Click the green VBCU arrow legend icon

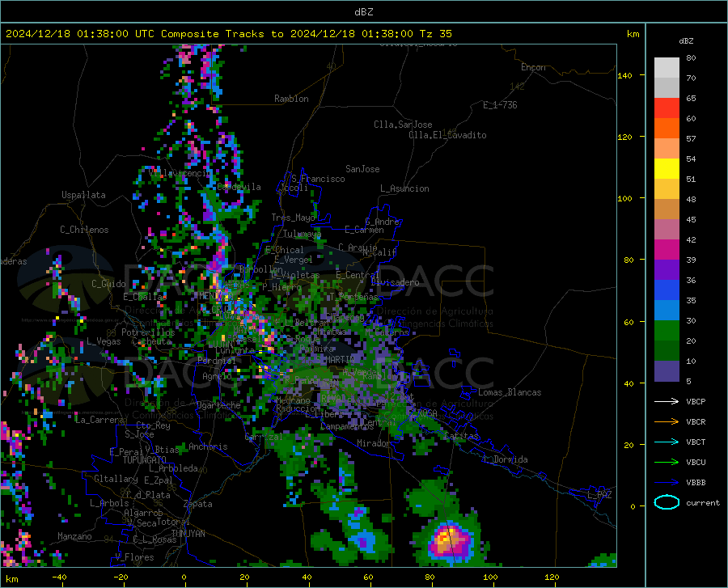[x=667, y=463]
